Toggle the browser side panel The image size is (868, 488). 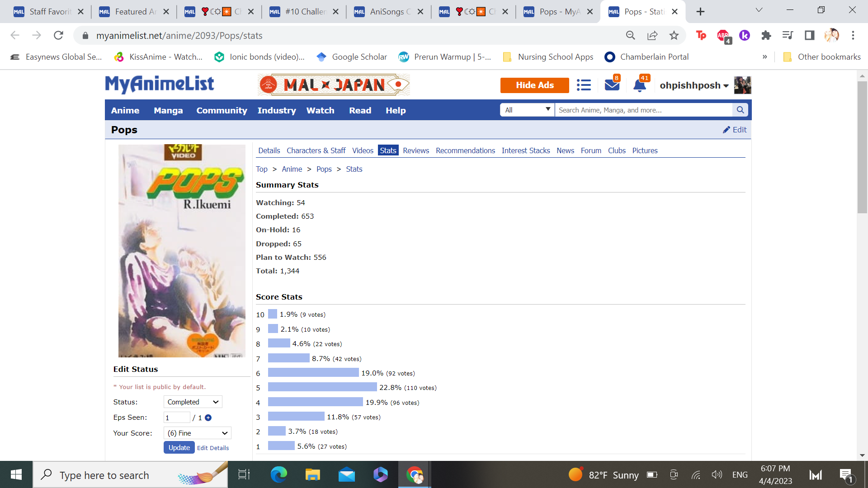point(809,35)
